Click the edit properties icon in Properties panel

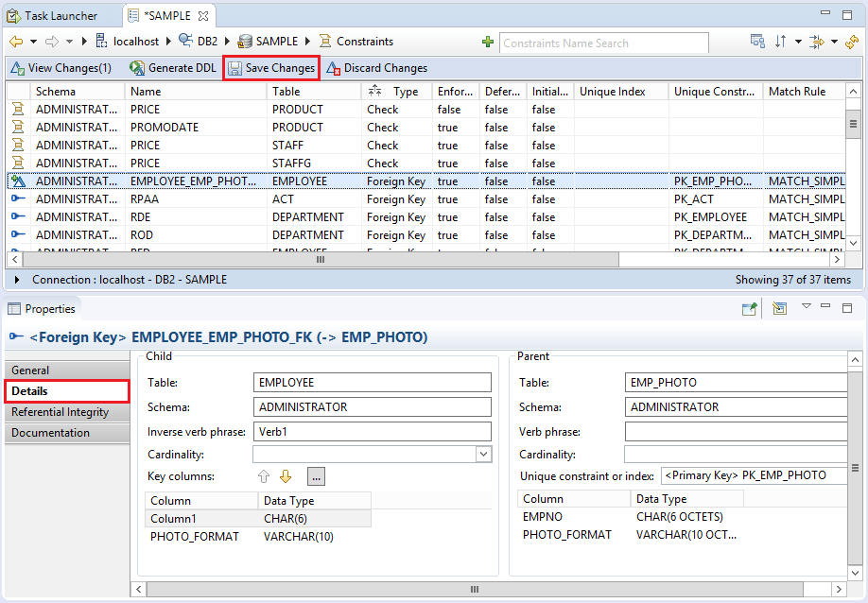pyautogui.click(x=779, y=308)
